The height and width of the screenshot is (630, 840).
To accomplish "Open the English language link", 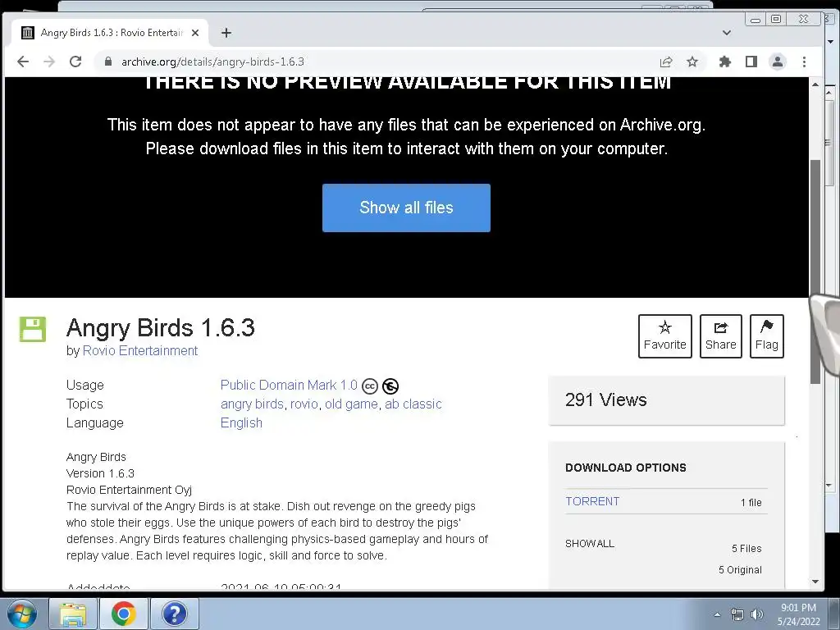I will (x=241, y=422).
